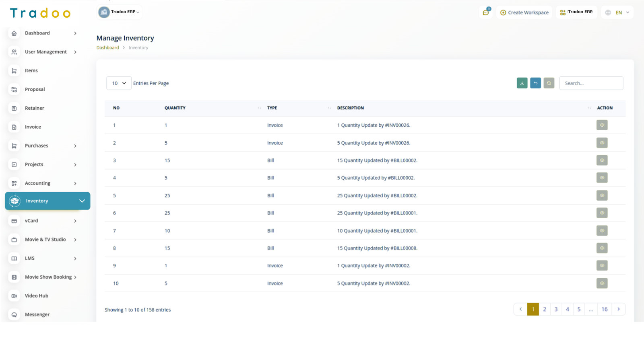This screenshot has width=644, height=361.
Task: Click the Retainer sidebar icon
Action: coord(14,108)
